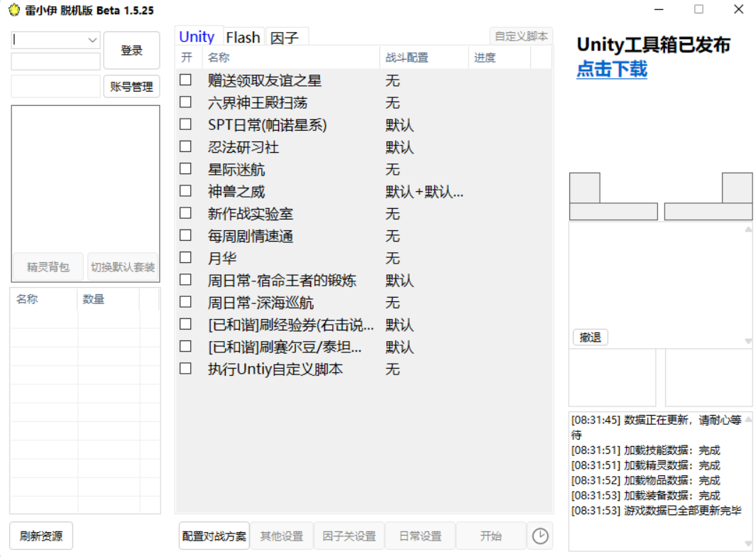756x557 pixels.
Task: Check the 月华 task checkbox
Action: click(x=185, y=257)
